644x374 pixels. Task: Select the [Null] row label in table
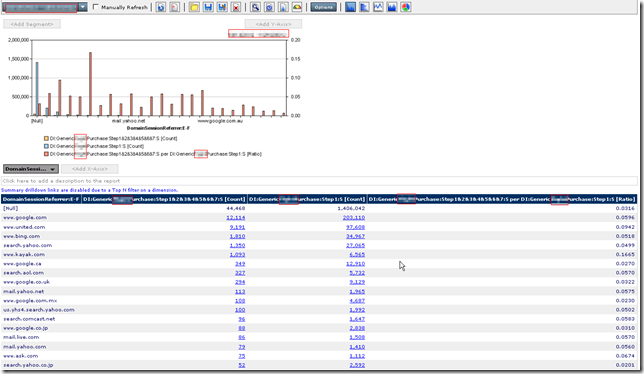tap(11, 209)
